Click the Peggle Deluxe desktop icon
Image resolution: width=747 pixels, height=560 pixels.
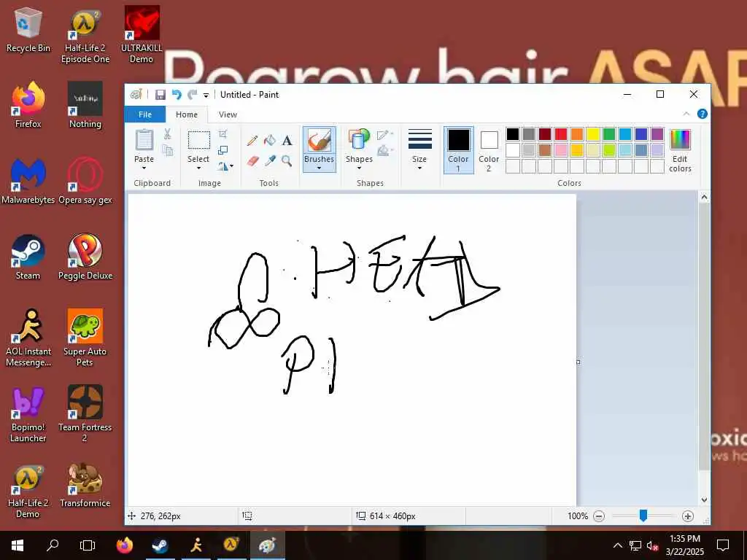[85, 257]
